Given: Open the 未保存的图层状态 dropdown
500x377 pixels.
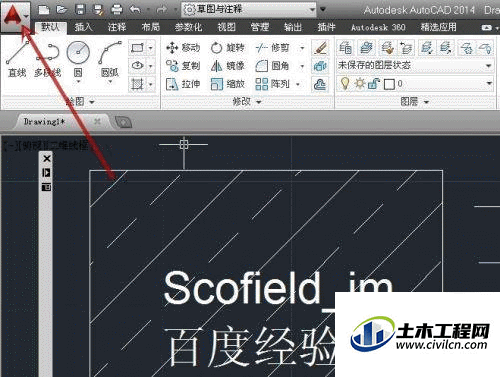Looking at the screenshot, I should [488, 65].
